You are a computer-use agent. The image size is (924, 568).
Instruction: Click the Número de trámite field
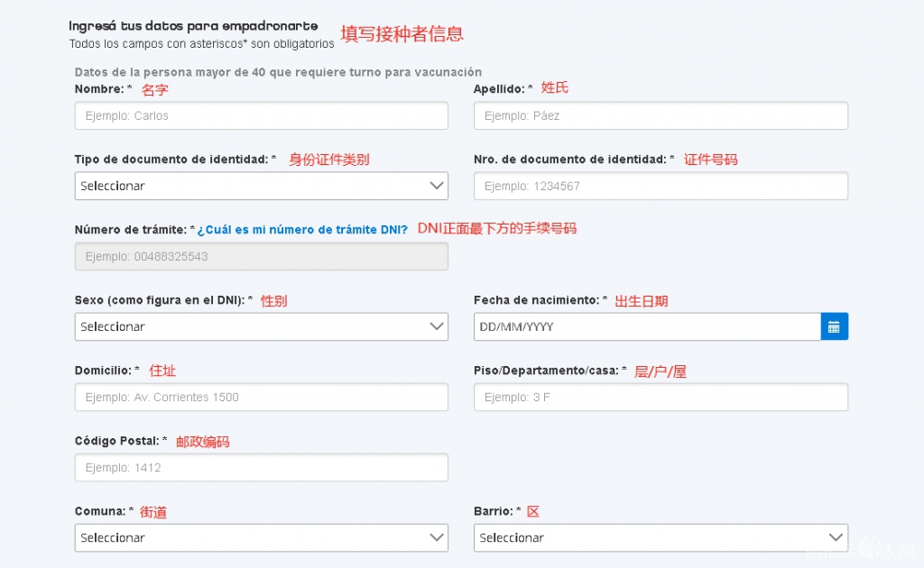click(x=261, y=256)
